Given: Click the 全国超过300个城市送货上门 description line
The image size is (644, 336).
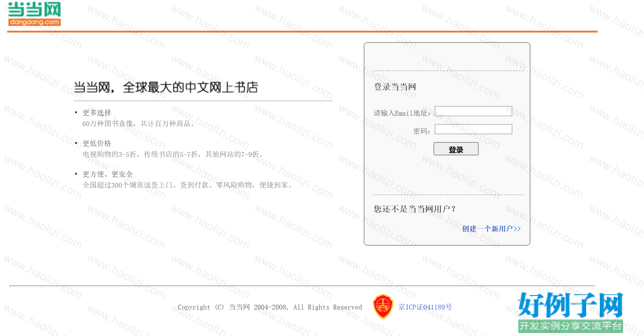Looking at the screenshot, I should [x=188, y=185].
